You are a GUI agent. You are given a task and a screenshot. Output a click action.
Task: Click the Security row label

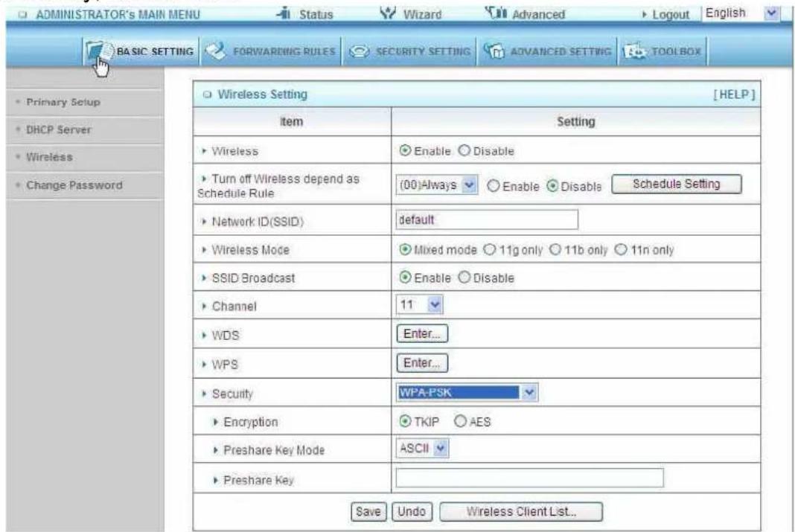232,394
